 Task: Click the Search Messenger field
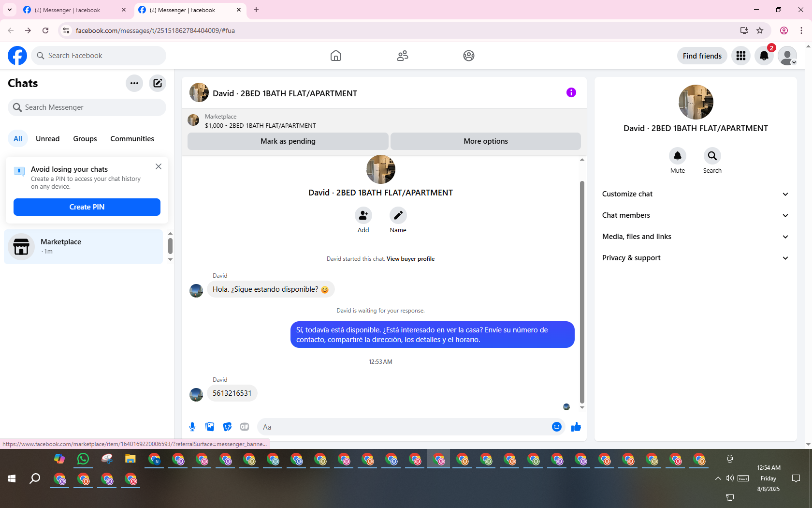coord(87,107)
